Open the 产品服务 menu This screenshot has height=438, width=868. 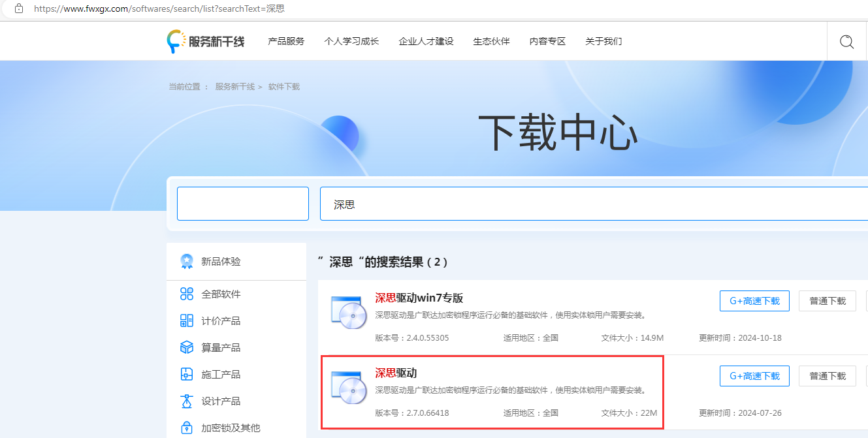[x=286, y=41]
